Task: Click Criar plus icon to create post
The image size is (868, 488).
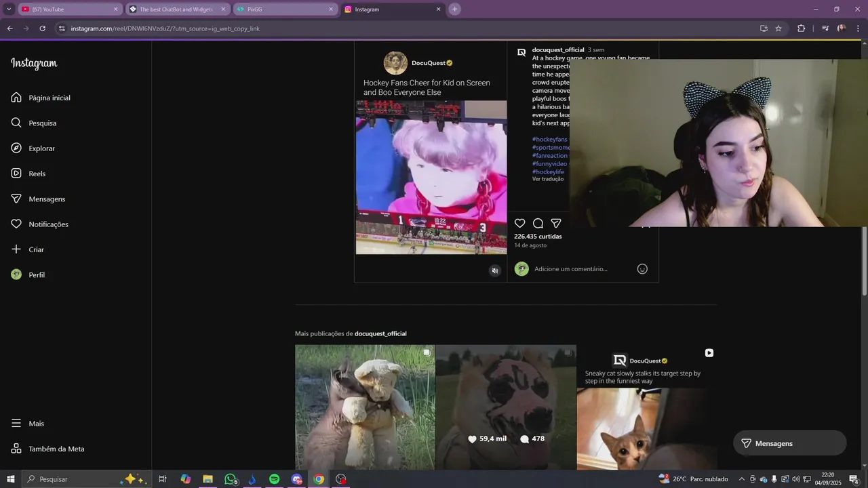Action: tap(16, 249)
